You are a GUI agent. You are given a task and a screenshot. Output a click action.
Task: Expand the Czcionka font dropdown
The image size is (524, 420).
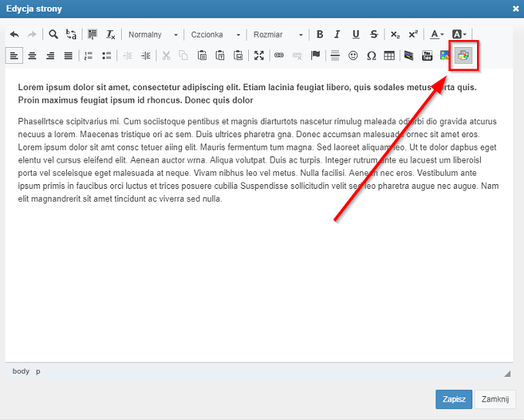[x=215, y=35]
